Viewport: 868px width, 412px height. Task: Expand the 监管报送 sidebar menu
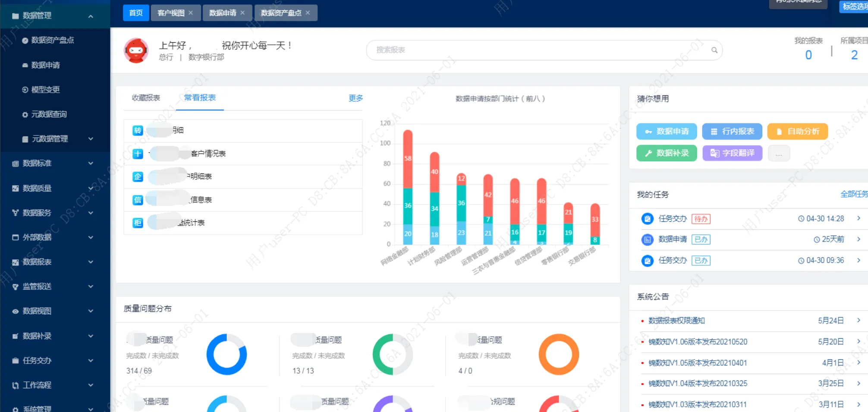tap(91, 286)
